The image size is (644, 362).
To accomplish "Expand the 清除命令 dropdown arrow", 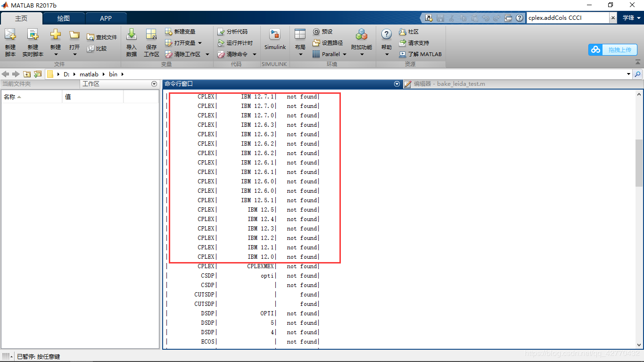I will point(255,54).
